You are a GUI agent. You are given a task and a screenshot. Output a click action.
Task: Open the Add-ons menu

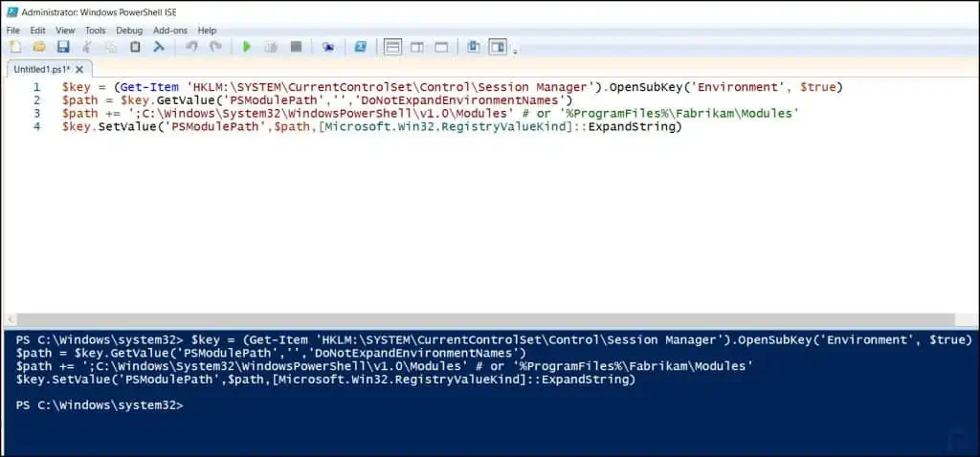click(x=170, y=30)
